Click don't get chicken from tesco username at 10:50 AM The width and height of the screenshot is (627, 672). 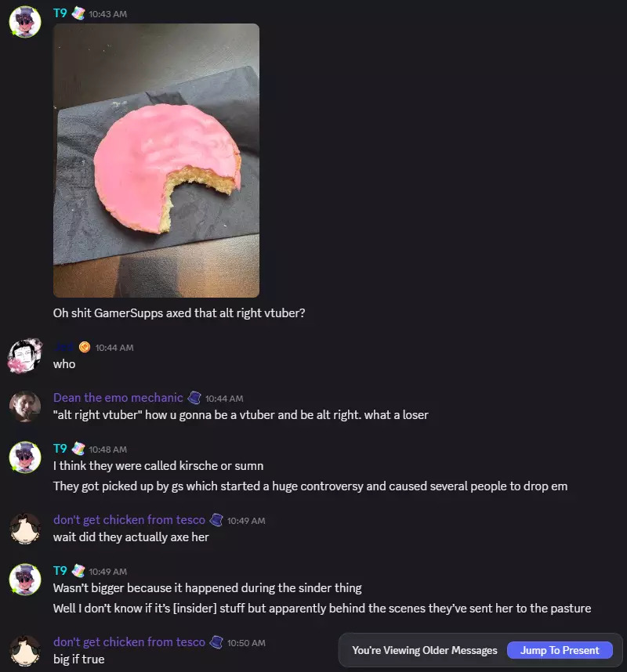point(129,642)
